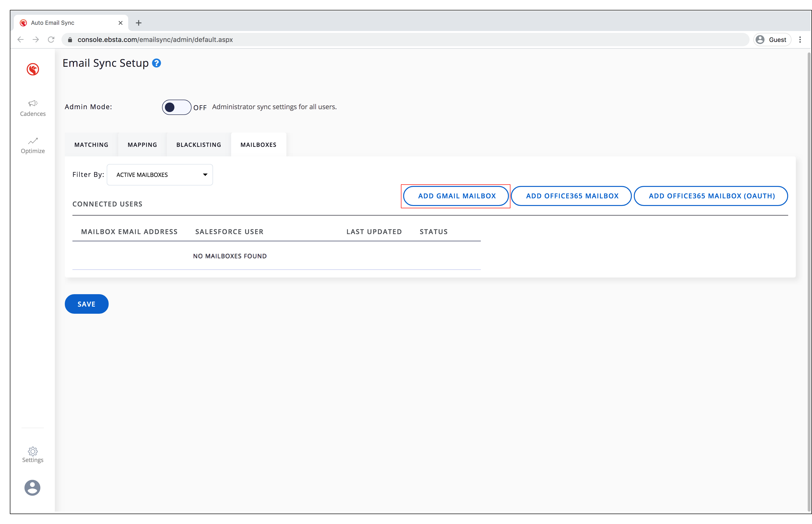The height and width of the screenshot is (524, 812).
Task: Open the Settings gear in sidebar
Action: [x=33, y=454]
